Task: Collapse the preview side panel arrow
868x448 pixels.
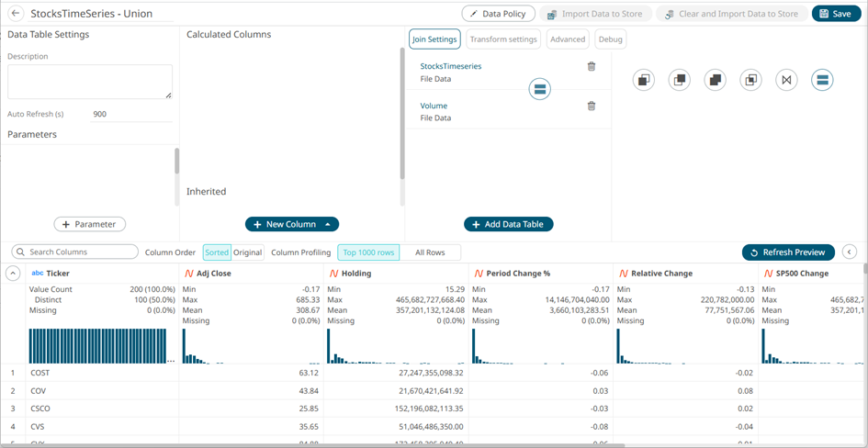Action: click(849, 252)
